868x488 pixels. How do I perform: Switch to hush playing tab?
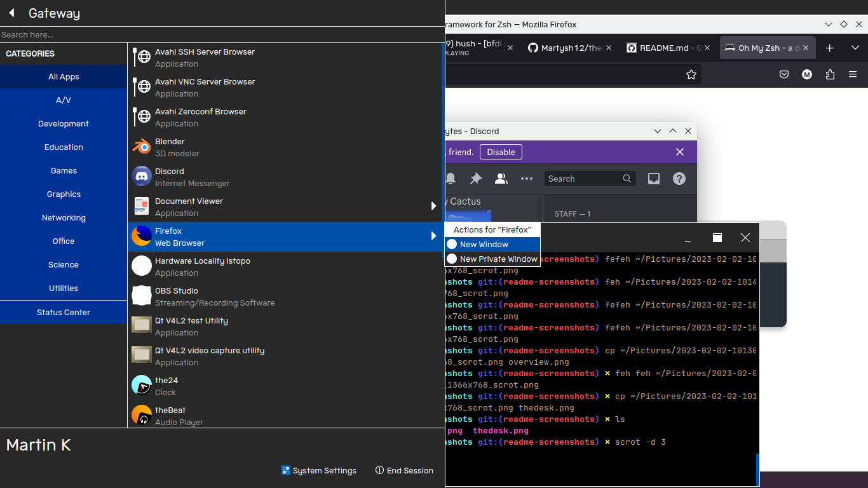[481, 48]
